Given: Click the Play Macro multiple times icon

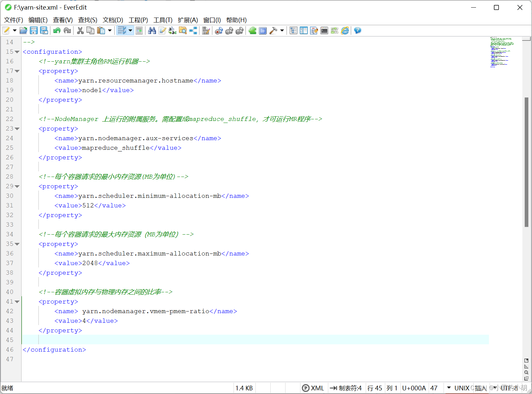Looking at the screenshot, I should (x=239, y=30).
